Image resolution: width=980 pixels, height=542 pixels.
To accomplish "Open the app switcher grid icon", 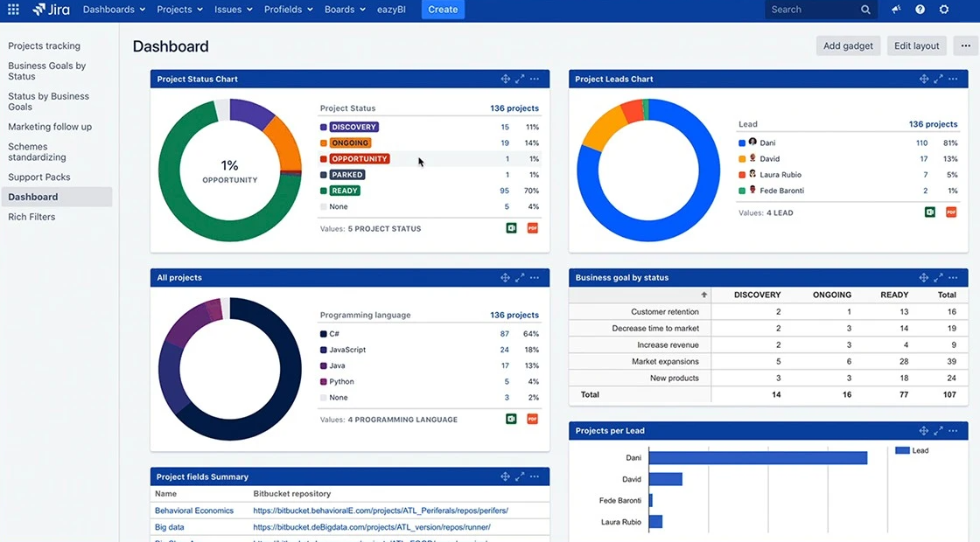I will coord(12,10).
